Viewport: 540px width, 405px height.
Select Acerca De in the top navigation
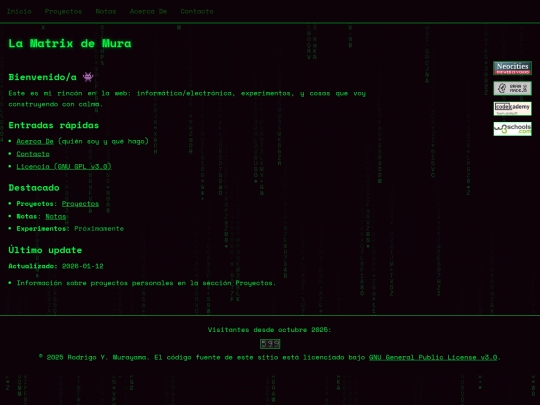tap(148, 11)
